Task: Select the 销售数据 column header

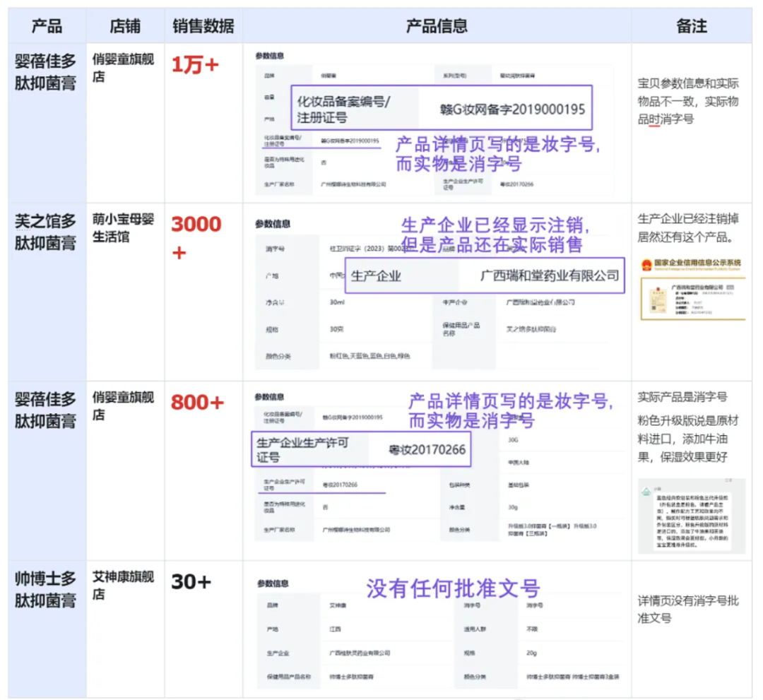Action: [x=203, y=27]
